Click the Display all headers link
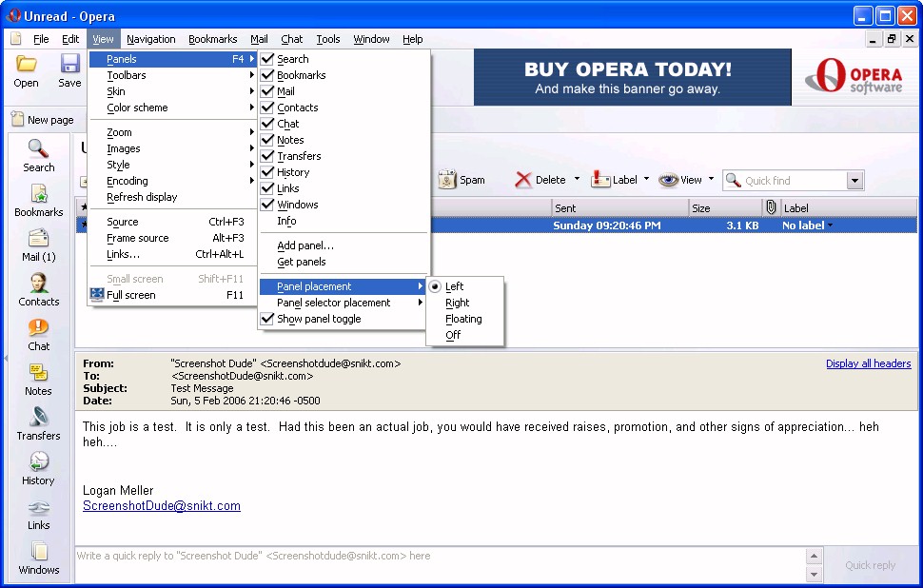The image size is (923, 588). coord(868,363)
